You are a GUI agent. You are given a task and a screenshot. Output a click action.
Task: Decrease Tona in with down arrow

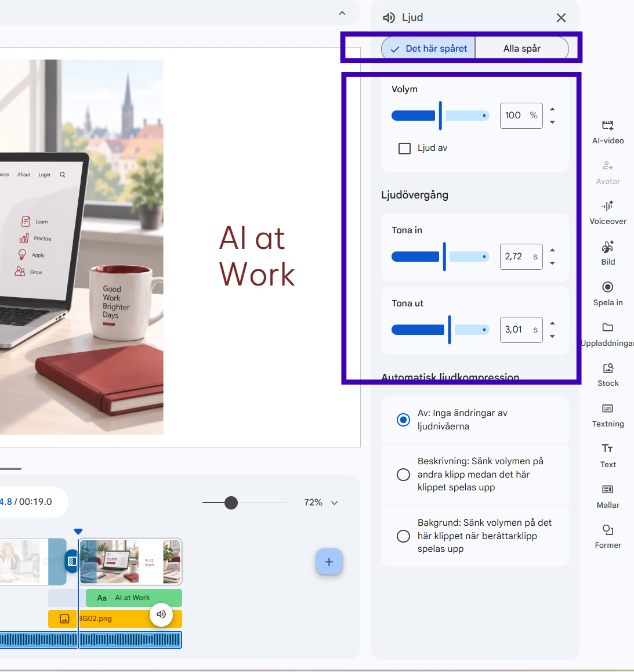tap(553, 263)
